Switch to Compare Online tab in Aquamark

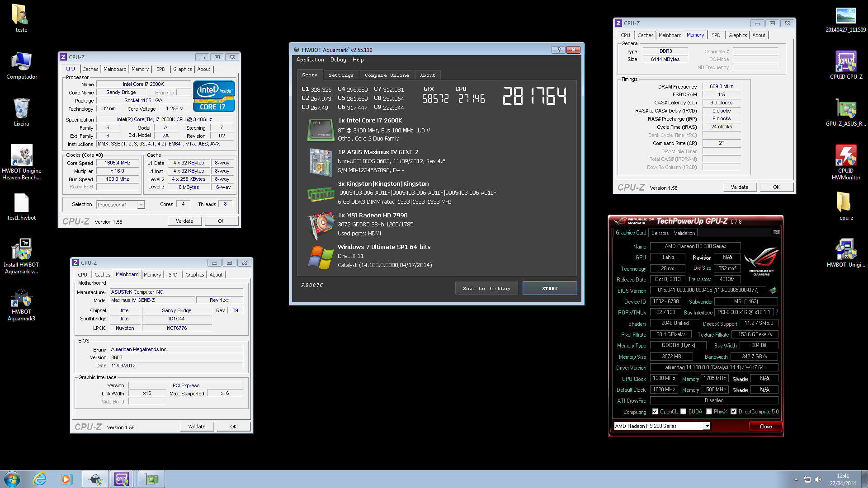pos(387,75)
